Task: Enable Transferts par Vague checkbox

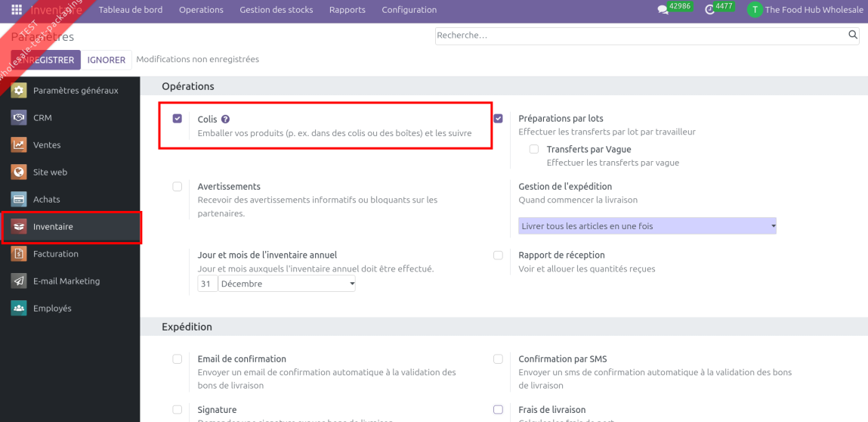Action: coord(534,150)
